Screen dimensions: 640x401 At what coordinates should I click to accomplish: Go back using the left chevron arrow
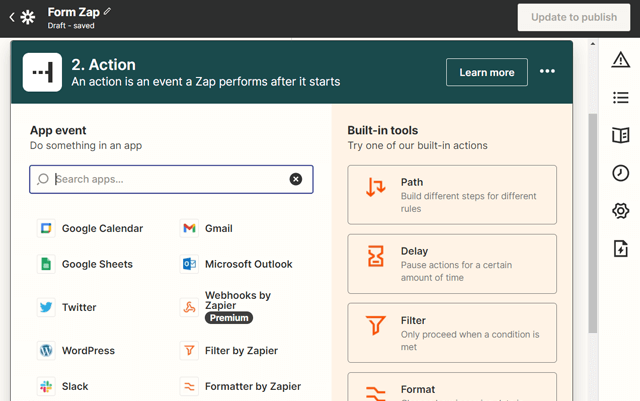pyautogui.click(x=12, y=17)
